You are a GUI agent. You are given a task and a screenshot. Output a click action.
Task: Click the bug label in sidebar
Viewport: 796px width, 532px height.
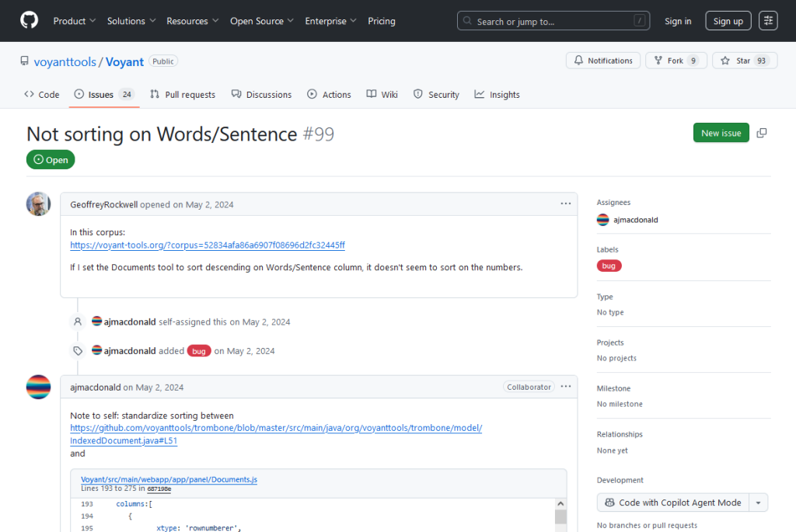[x=609, y=266]
